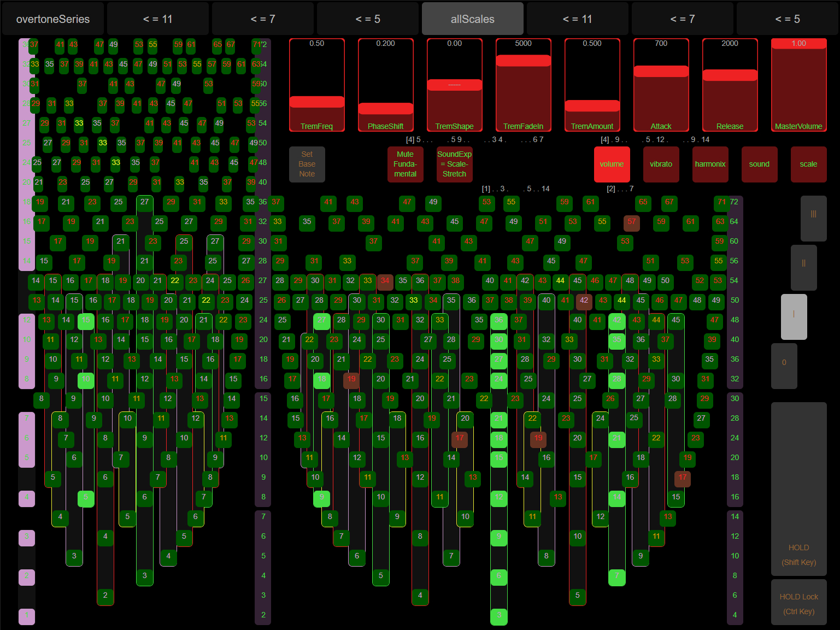Choose the II level button
This screenshot has height=630, width=840.
coord(804,268)
